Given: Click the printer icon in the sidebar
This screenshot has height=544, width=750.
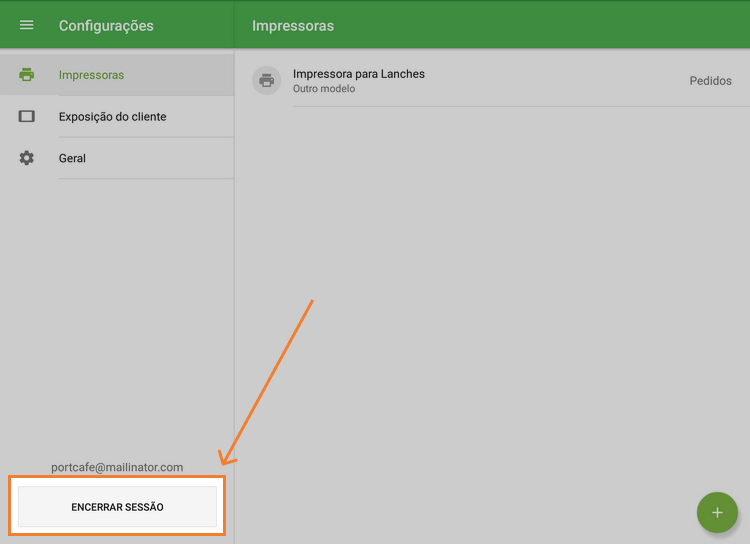Looking at the screenshot, I should [x=27, y=75].
